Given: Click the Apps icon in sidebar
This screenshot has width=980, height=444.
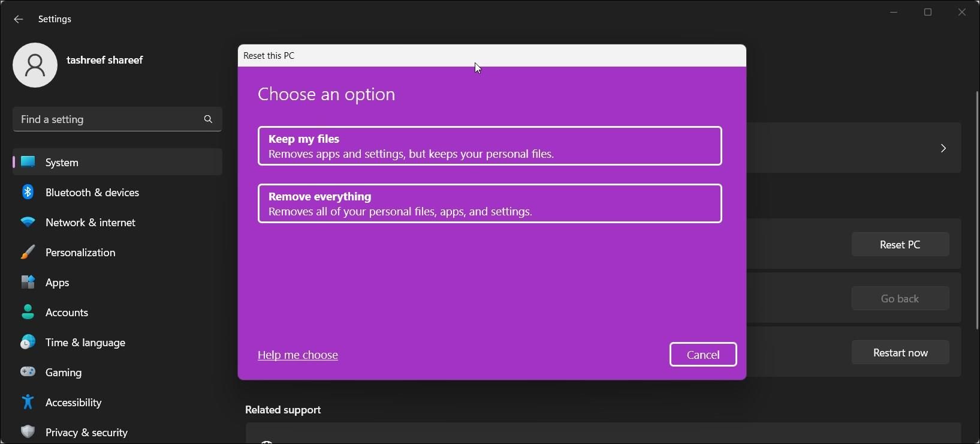Looking at the screenshot, I should (28, 282).
